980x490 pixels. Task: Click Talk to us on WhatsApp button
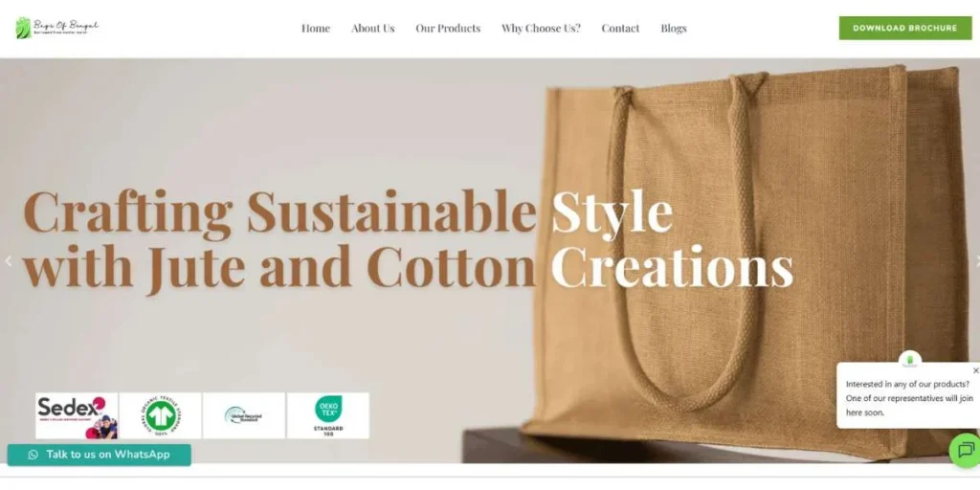click(99, 455)
